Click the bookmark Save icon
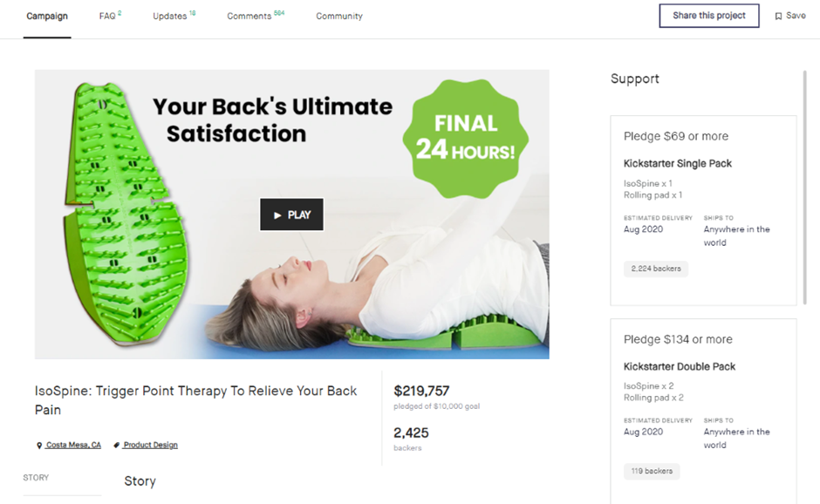820x504 pixels. point(778,17)
